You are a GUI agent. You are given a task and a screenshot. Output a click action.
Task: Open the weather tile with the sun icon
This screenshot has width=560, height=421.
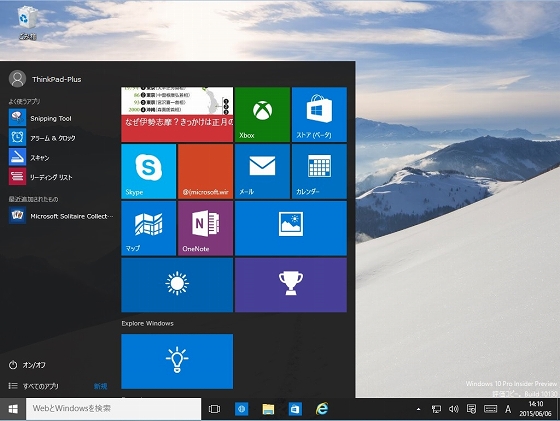pyautogui.click(x=177, y=285)
